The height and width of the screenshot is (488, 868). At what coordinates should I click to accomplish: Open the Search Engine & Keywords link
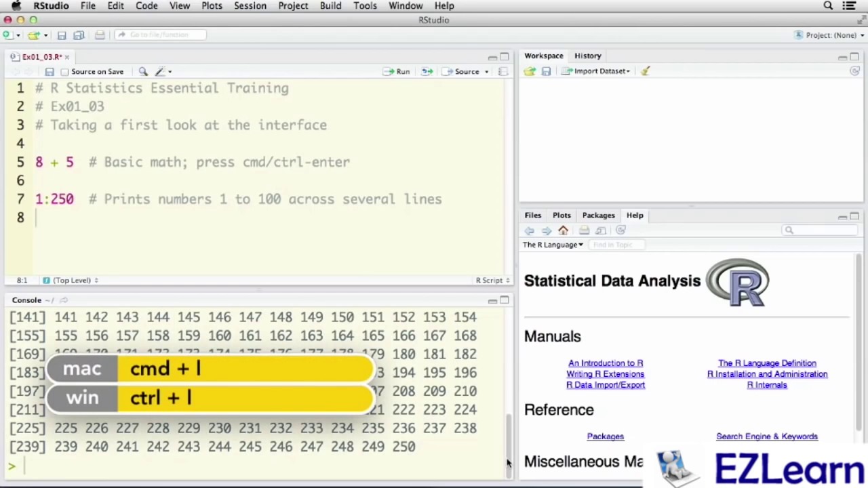click(767, 436)
